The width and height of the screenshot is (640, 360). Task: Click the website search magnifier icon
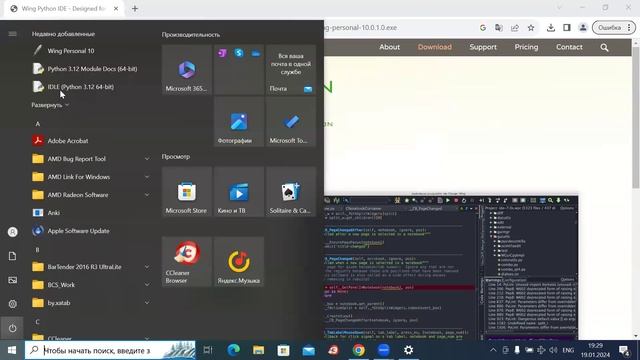(604, 48)
